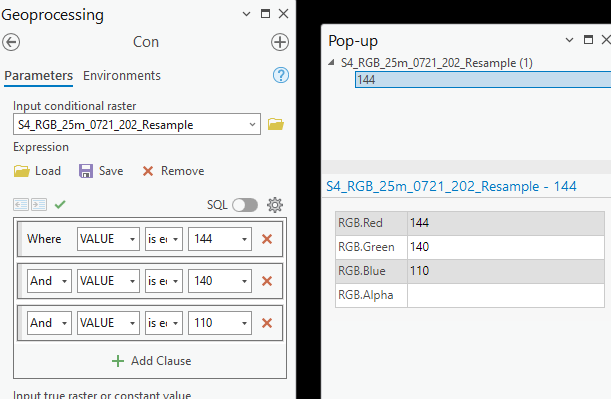The height and width of the screenshot is (399, 611).
Task: Click the RGB.Alpha field label
Action: coord(366,295)
